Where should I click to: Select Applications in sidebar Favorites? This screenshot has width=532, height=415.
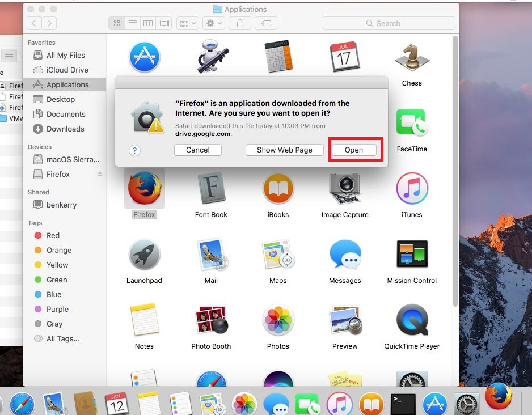[65, 85]
